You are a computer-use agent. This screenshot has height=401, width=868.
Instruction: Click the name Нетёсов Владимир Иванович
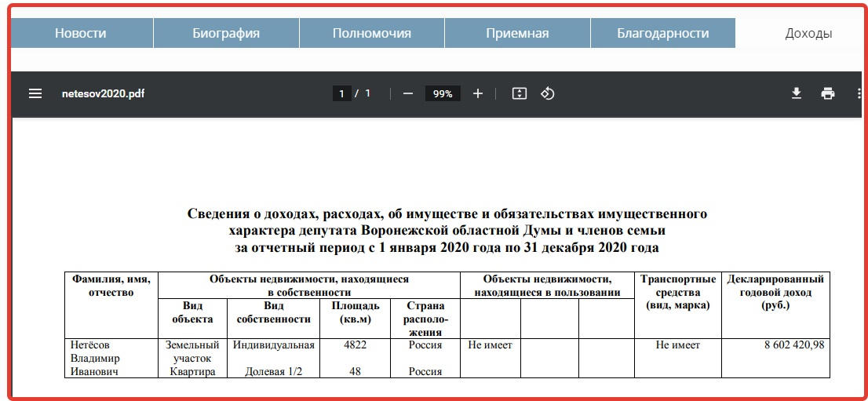click(95, 359)
